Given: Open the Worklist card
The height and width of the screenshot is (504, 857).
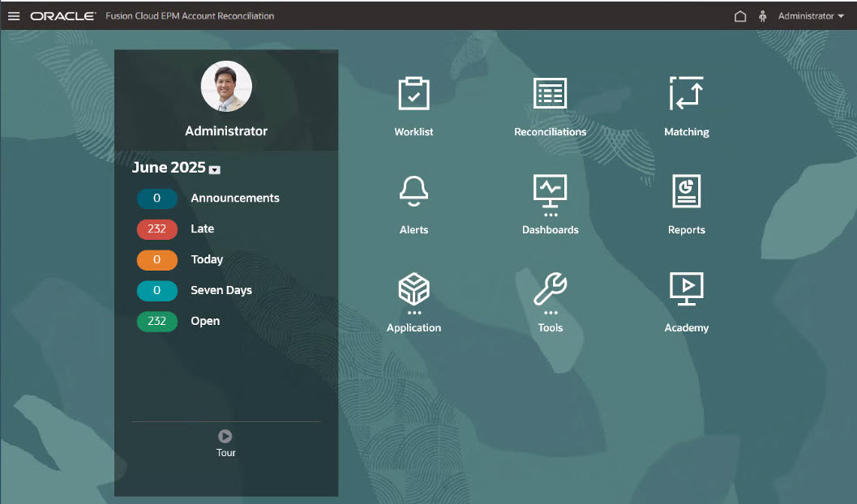Looking at the screenshot, I should [414, 106].
